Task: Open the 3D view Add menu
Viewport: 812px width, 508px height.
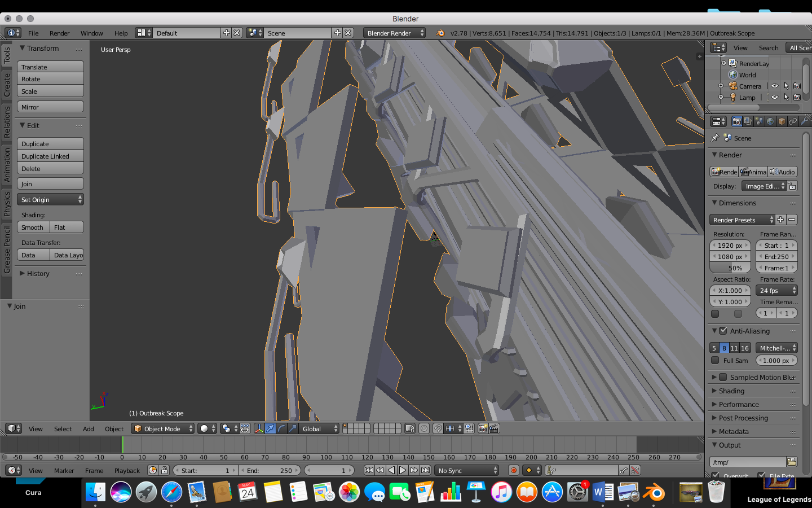Action: (88, 428)
